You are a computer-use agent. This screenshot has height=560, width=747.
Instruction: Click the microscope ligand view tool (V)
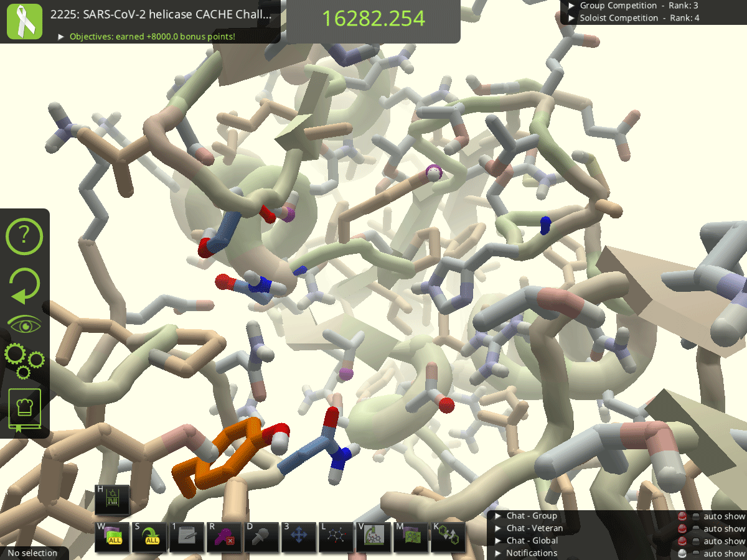coord(374,538)
